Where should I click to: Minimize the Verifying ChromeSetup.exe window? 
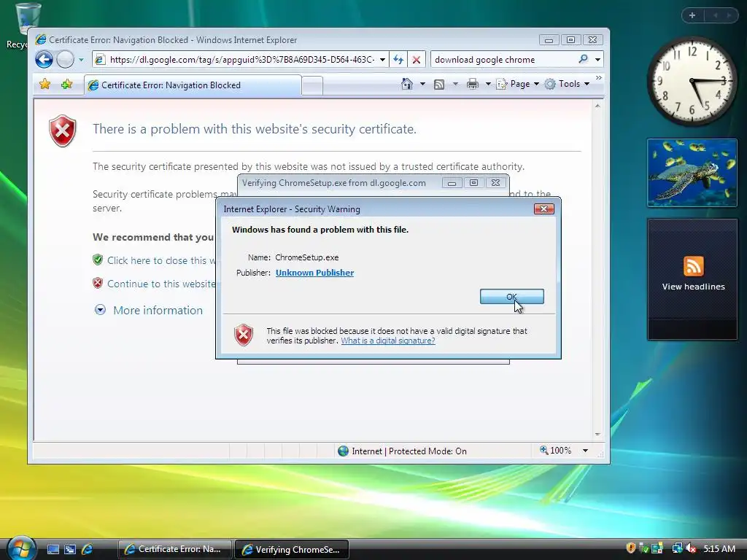coord(452,183)
